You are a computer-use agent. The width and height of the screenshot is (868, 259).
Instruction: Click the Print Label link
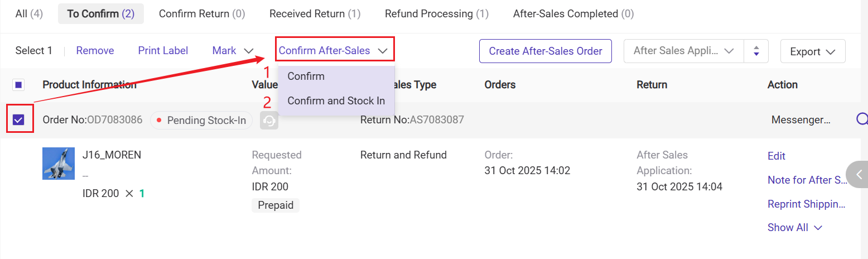[163, 51]
